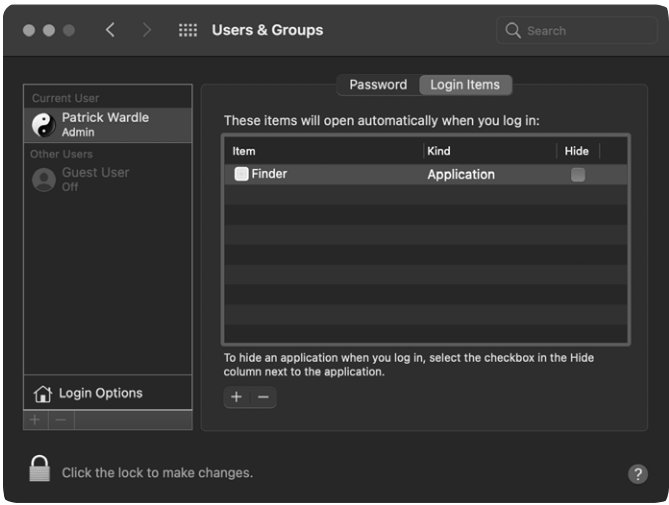669x505 pixels.
Task: Toggle Hide checkbox for Finder
Action: 578,174
